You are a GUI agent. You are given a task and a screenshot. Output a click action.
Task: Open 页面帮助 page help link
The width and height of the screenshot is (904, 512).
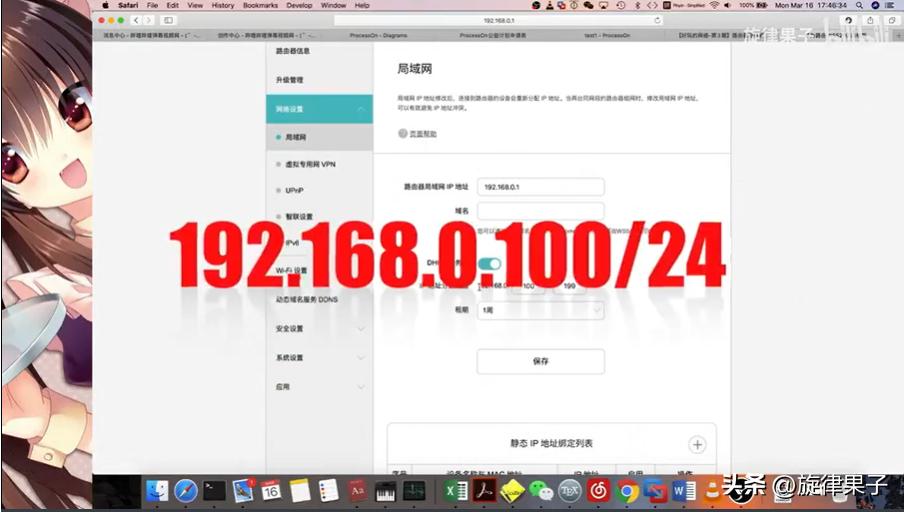417,134
